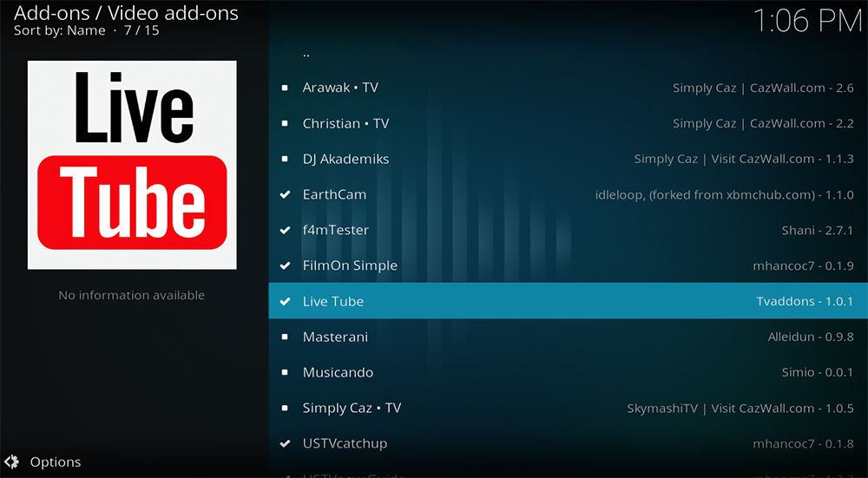Click the square marker beside Christian • TV
The image size is (868, 478).
click(285, 123)
